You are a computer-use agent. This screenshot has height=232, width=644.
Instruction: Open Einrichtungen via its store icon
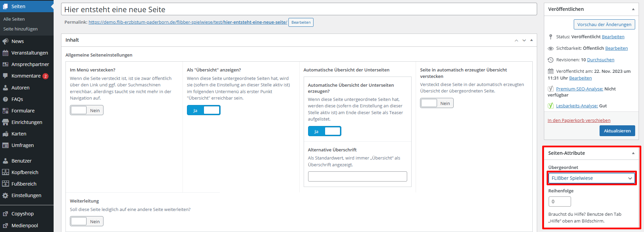(5, 122)
